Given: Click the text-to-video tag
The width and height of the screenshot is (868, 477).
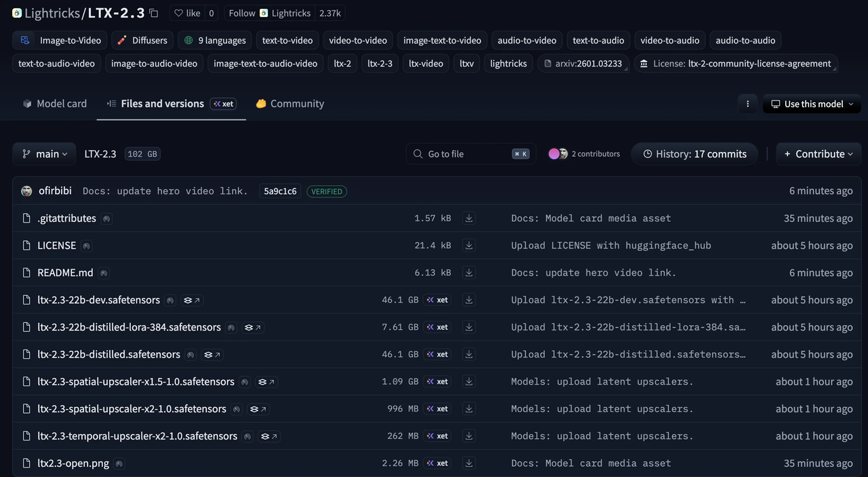Looking at the screenshot, I should point(288,40).
